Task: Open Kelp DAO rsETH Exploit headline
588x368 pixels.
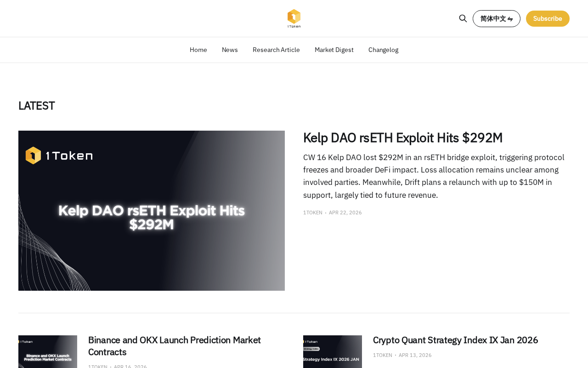Action: tap(402, 138)
